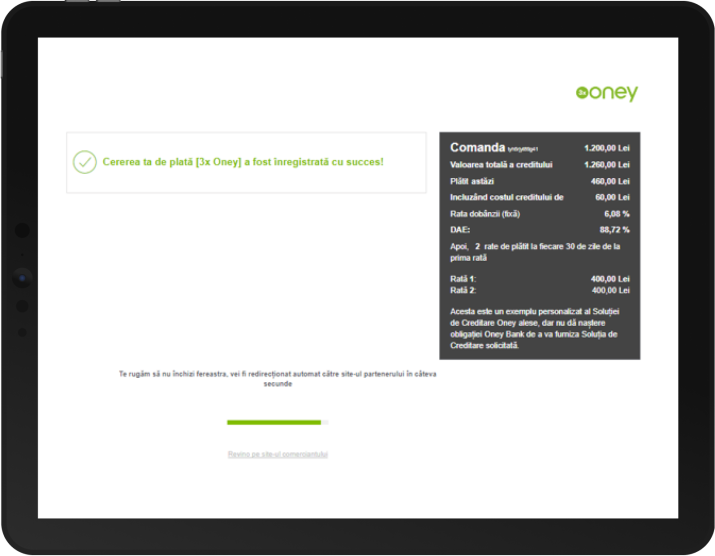This screenshot has width=715, height=556.
Task: Click the paid today amount '460,00 Lei'
Action: pos(610,181)
